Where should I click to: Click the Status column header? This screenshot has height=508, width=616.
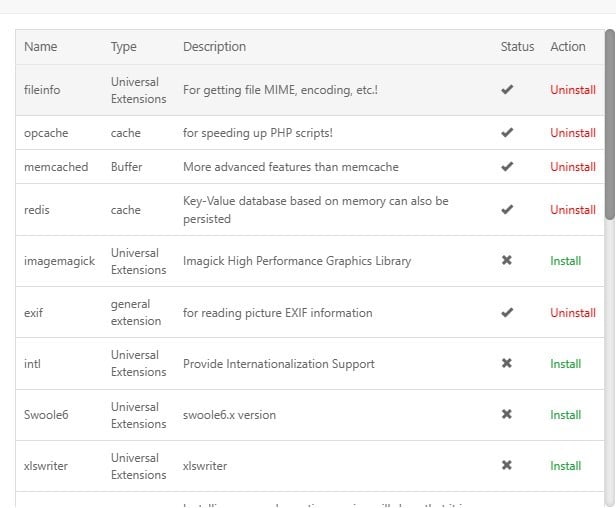(517, 47)
